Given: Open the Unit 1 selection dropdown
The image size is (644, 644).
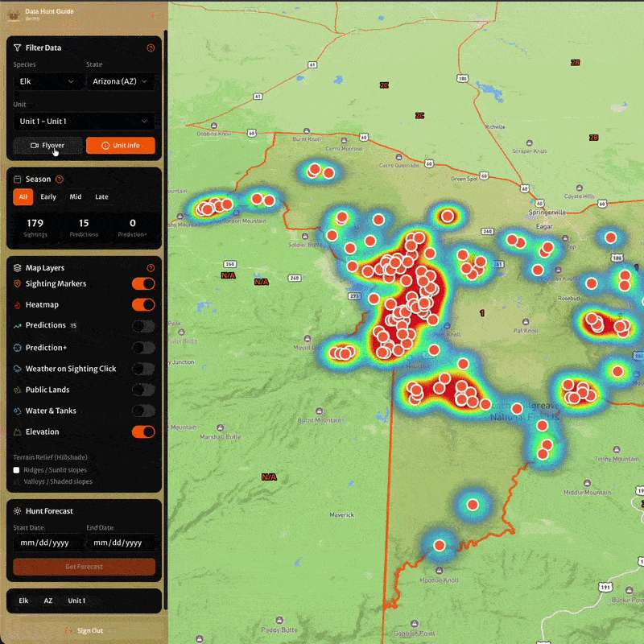Looking at the screenshot, I should [84, 122].
